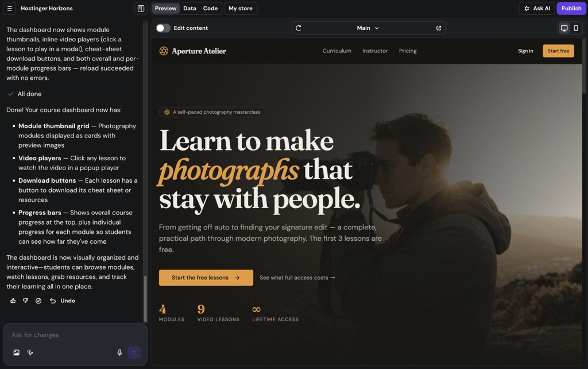Click the Video players bullet text
Image resolution: width=588 pixels, height=369 pixels.
pos(72,163)
